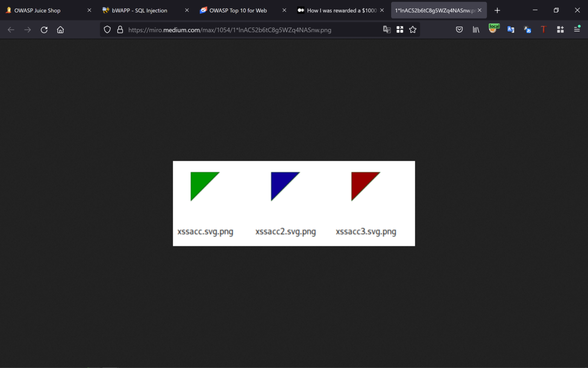Click the xssacc3.svg.png file name

[x=366, y=232]
